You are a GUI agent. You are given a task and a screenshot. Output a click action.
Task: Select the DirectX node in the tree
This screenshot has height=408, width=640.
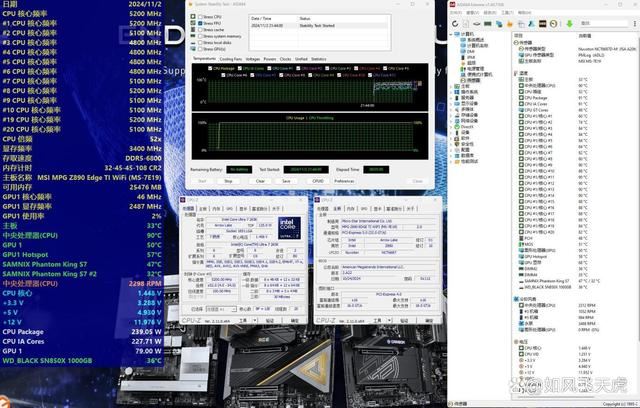tap(466, 127)
